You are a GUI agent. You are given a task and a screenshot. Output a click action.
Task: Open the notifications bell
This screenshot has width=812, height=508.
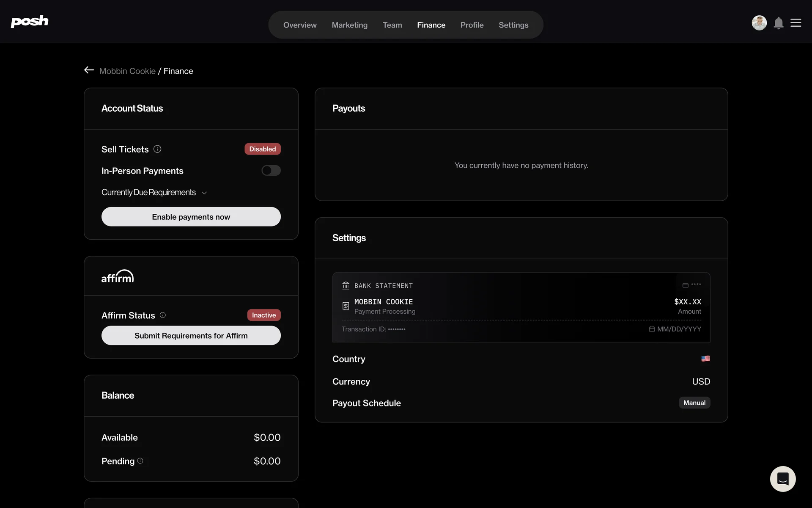[x=779, y=23]
